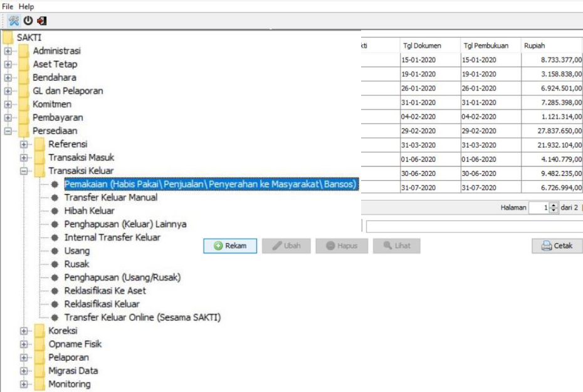Screen dimensions: 583x392
Task: Click the root SAKTI folder icon
Action: [8, 38]
